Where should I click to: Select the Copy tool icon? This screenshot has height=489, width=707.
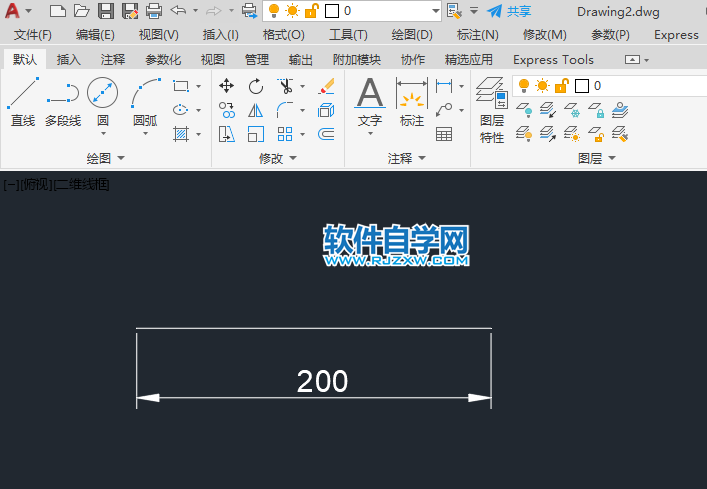(226, 110)
